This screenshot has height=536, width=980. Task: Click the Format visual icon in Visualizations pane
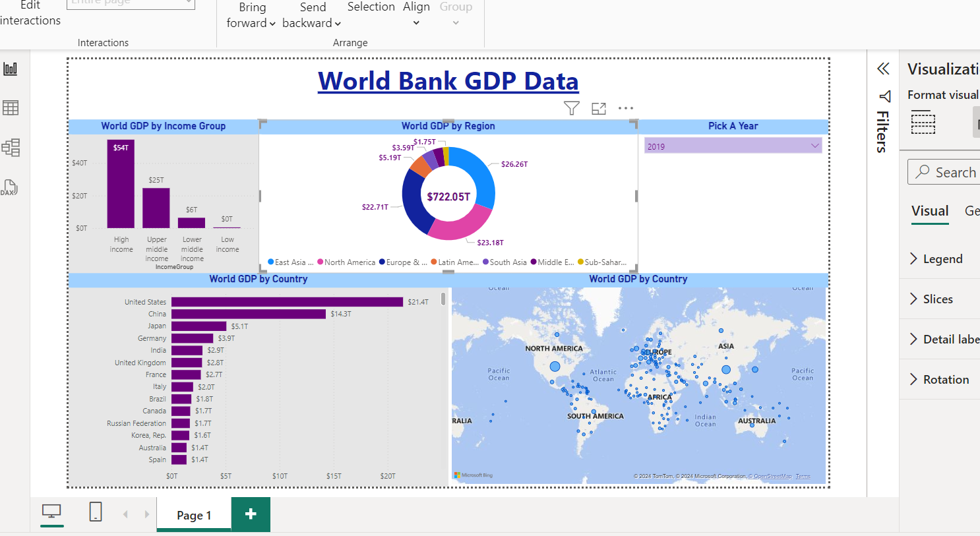pos(923,123)
